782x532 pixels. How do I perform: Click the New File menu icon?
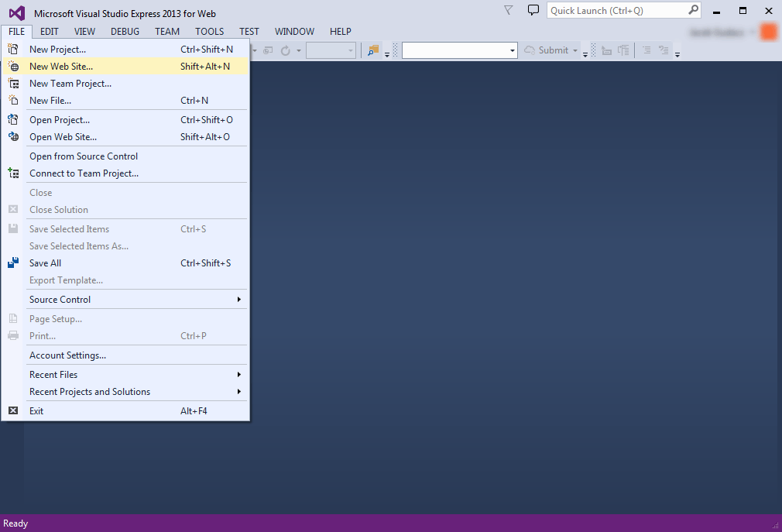point(13,100)
